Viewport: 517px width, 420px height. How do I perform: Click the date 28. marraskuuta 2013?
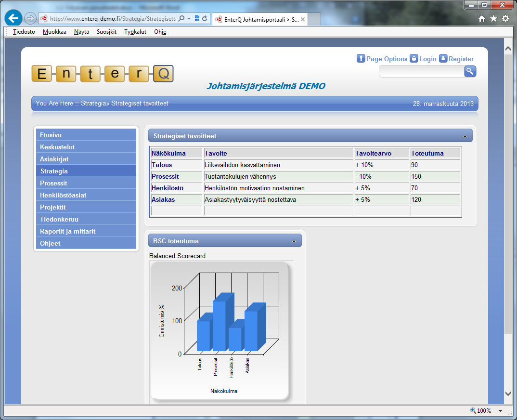tap(443, 104)
